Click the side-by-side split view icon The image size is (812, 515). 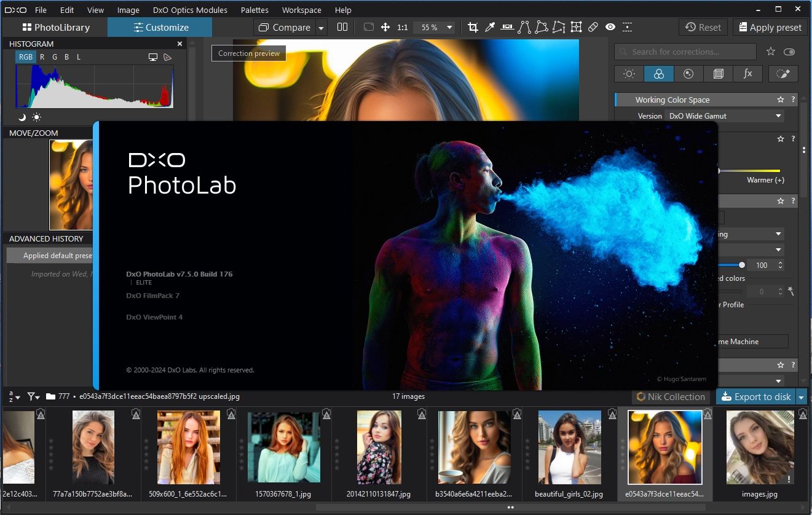(x=342, y=27)
